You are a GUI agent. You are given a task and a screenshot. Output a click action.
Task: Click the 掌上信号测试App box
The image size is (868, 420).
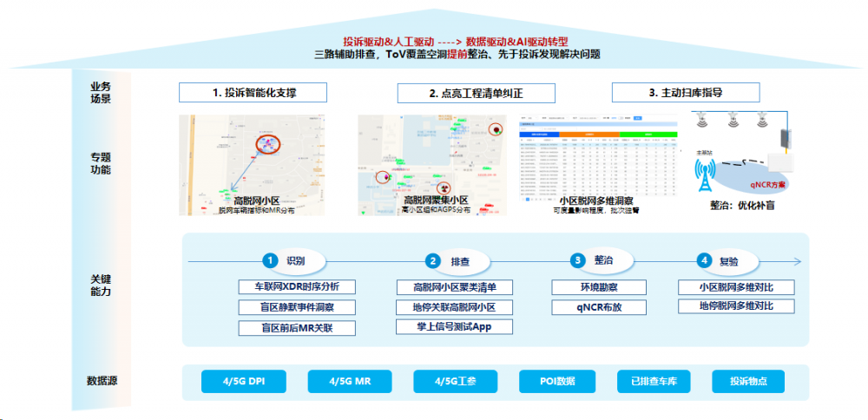point(454,327)
